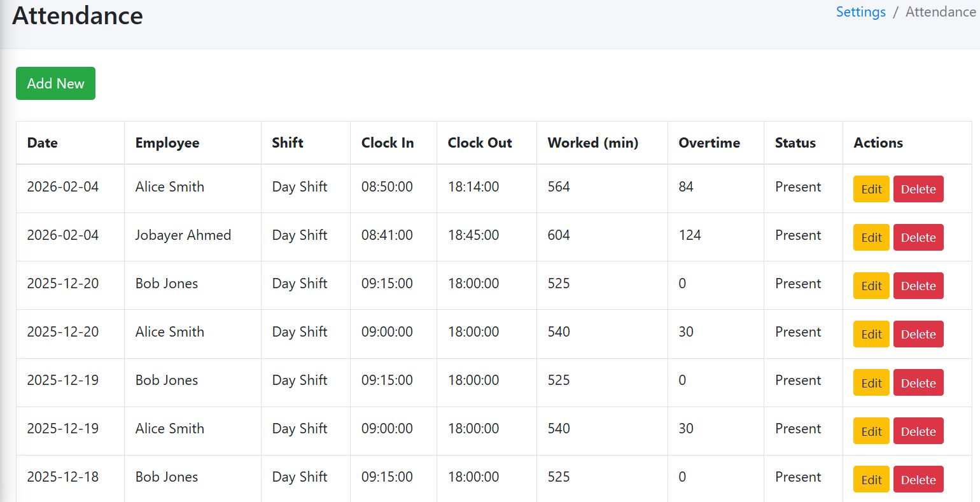
Task: Click the Date column header
Action: (x=43, y=143)
